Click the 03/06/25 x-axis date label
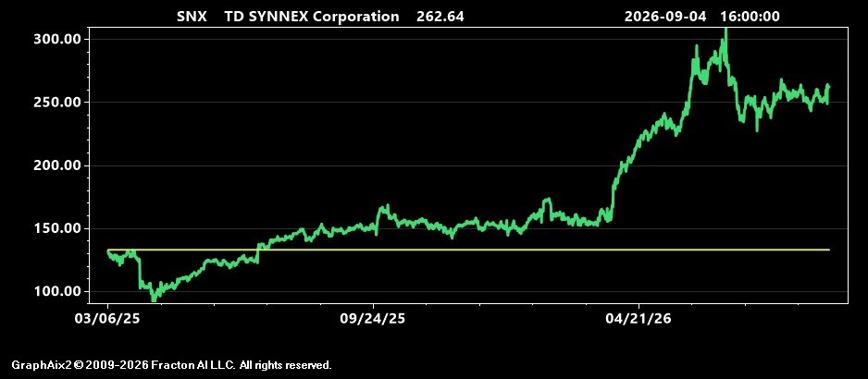 [x=108, y=319]
